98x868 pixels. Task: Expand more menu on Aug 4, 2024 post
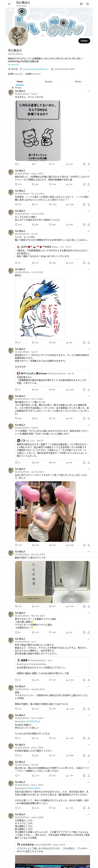tap(89, 171)
